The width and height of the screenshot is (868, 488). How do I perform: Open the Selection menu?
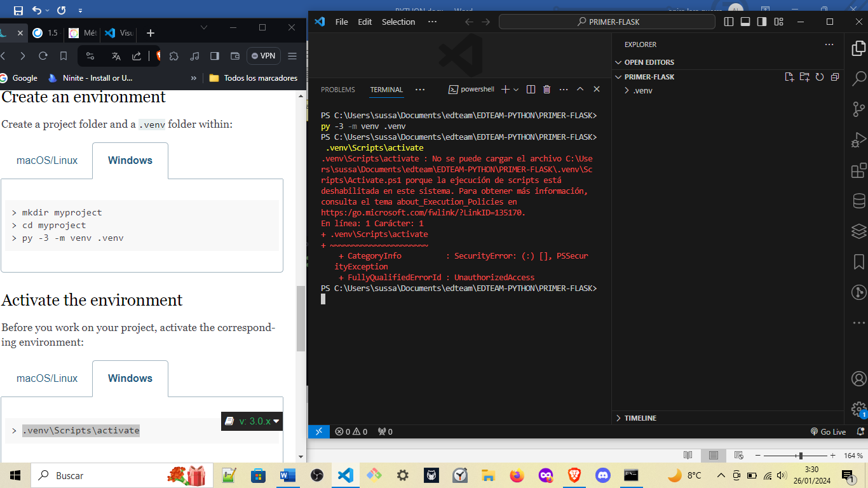tap(398, 22)
